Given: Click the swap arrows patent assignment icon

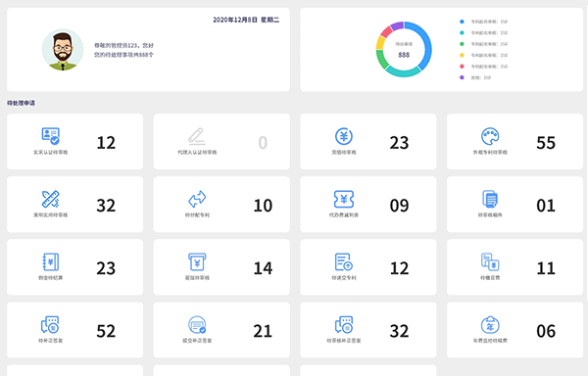Looking at the screenshot, I should point(197,199).
